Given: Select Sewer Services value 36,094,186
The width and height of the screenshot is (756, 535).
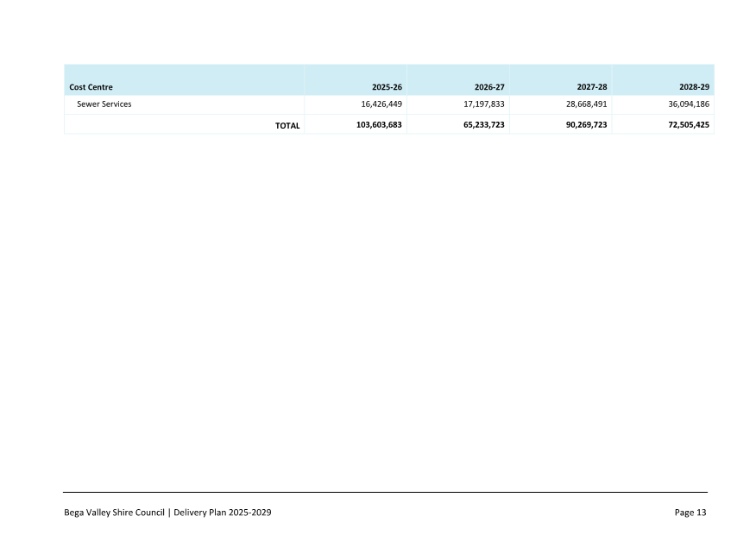Looking at the screenshot, I should (x=686, y=104).
